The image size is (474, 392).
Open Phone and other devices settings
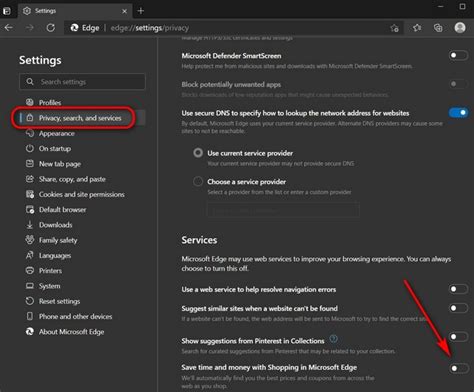coord(76,316)
